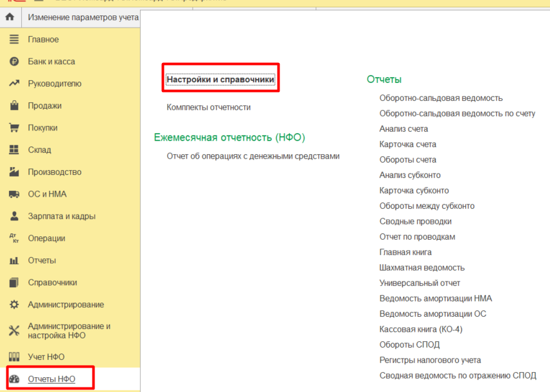Open Отчет об операциях с денежными средствами

(253, 156)
